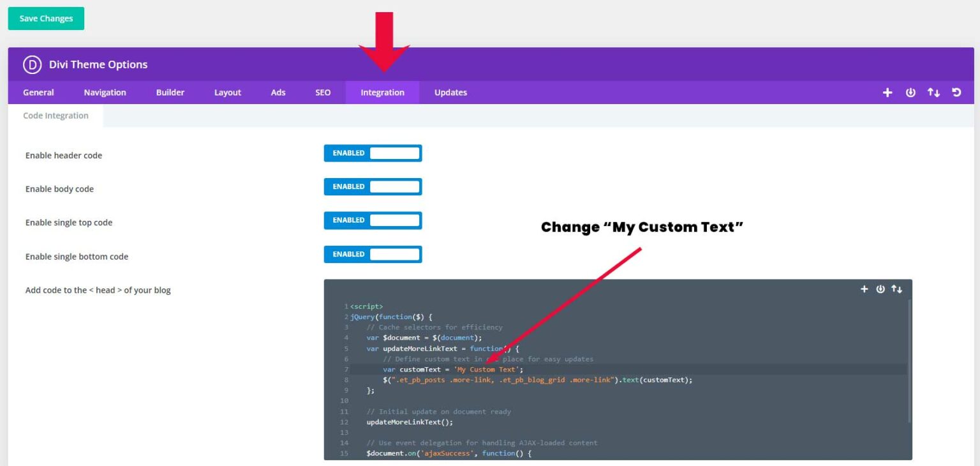Image resolution: width=980 pixels, height=466 pixels.
Task: Click the plus icon in Theme Options header
Action: pyautogui.click(x=887, y=92)
